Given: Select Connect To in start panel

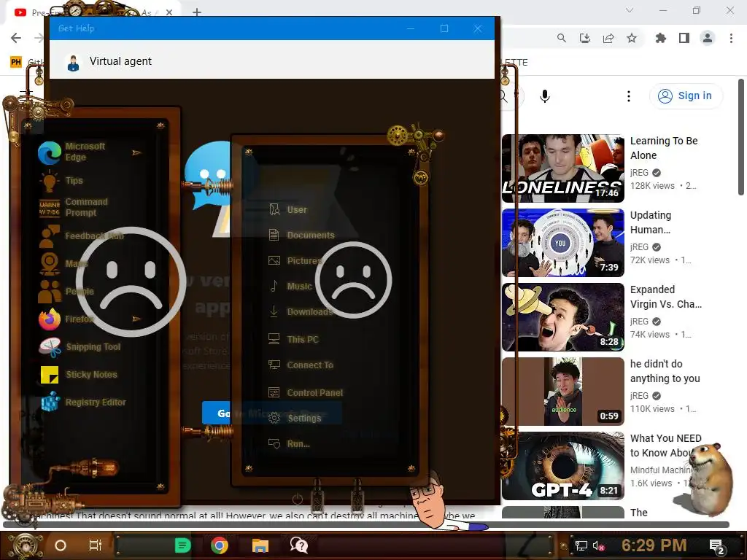Looking at the screenshot, I should (301, 365).
